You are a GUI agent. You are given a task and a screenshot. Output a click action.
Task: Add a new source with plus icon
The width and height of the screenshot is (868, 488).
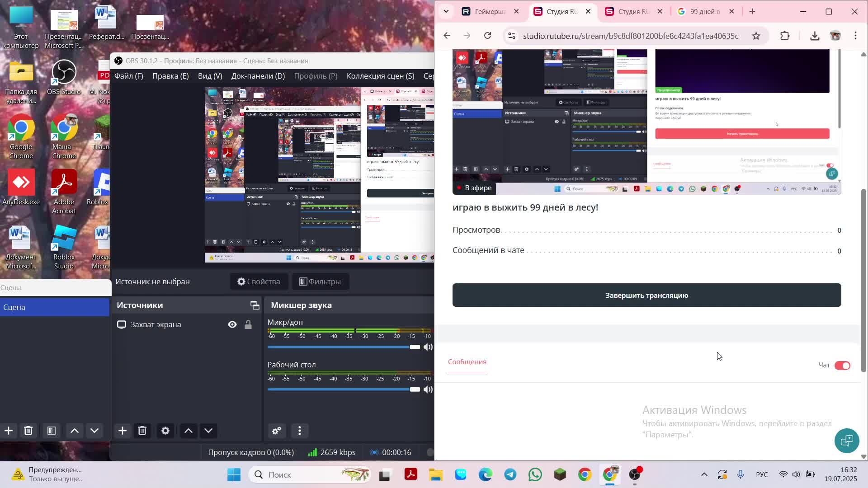[123, 431]
